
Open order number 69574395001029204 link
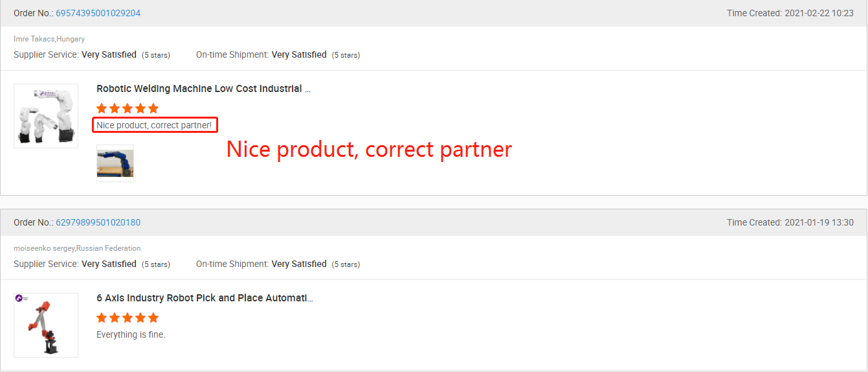(98, 13)
